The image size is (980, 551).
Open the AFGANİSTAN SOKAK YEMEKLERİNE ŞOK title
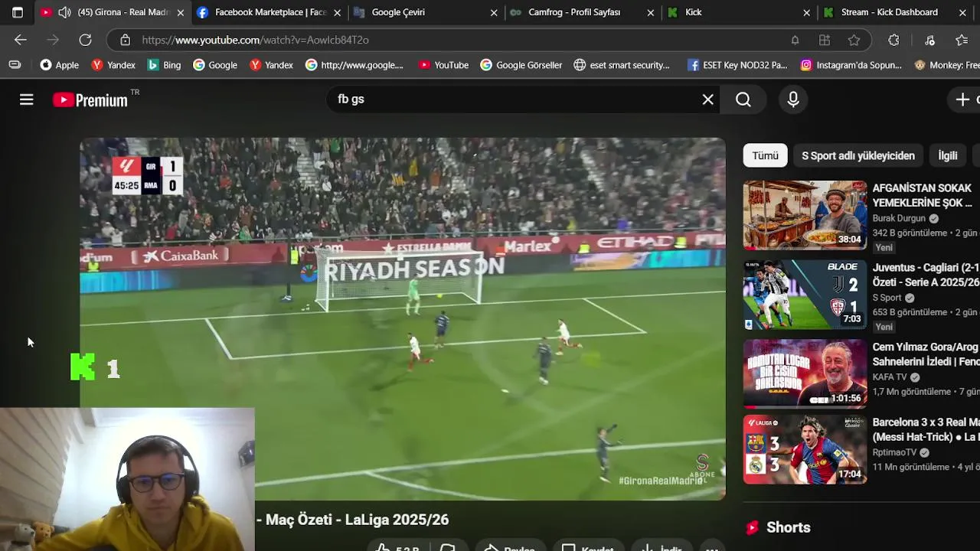[x=923, y=195]
